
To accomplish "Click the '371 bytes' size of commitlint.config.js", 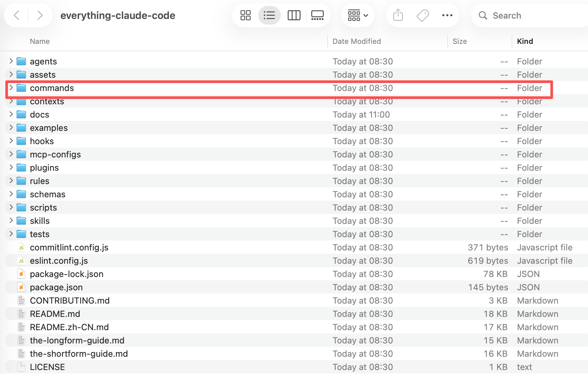I will point(488,247).
